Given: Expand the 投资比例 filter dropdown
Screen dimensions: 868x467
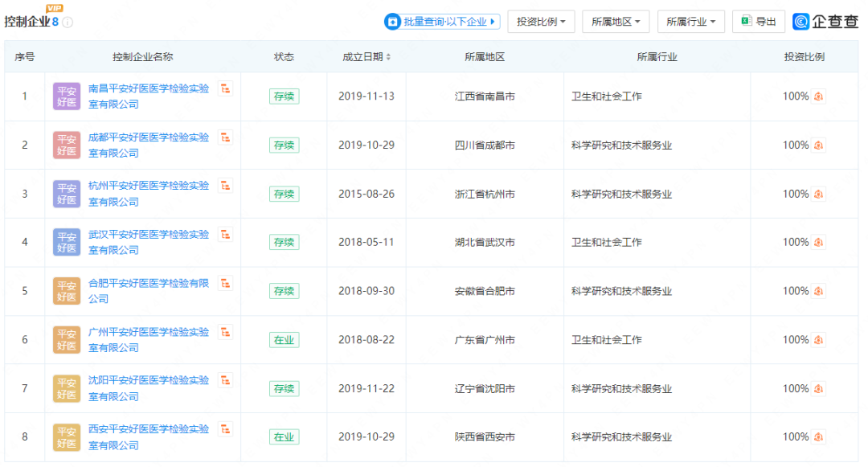Looking at the screenshot, I should tap(541, 22).
